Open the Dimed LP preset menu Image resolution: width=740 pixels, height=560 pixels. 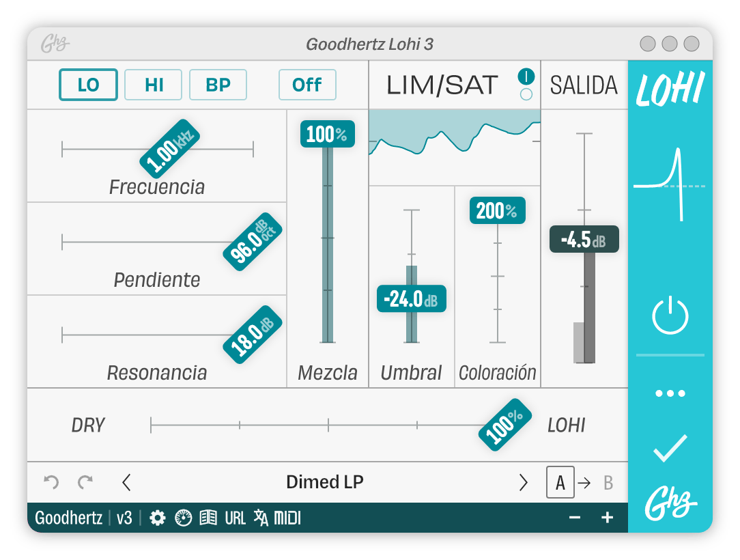(324, 482)
